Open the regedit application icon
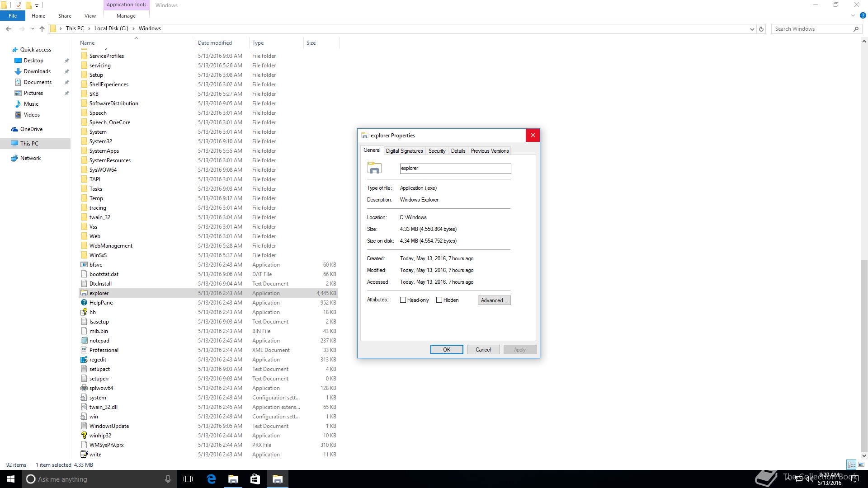Viewport: 868px width, 488px height. 84,360
